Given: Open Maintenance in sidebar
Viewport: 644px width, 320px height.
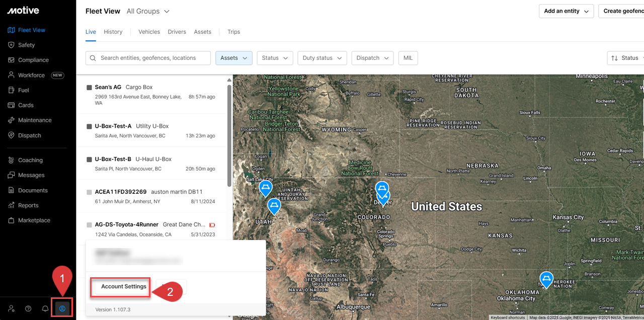Looking at the screenshot, I should tap(35, 120).
